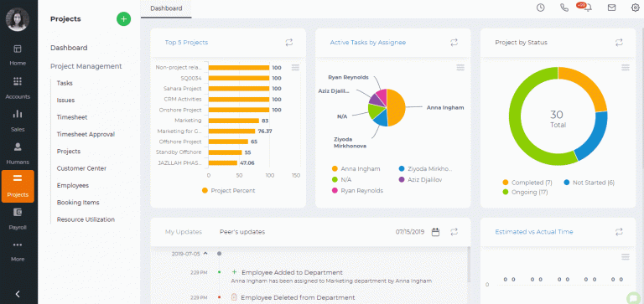Open the clock time tracker icon

click(x=541, y=8)
